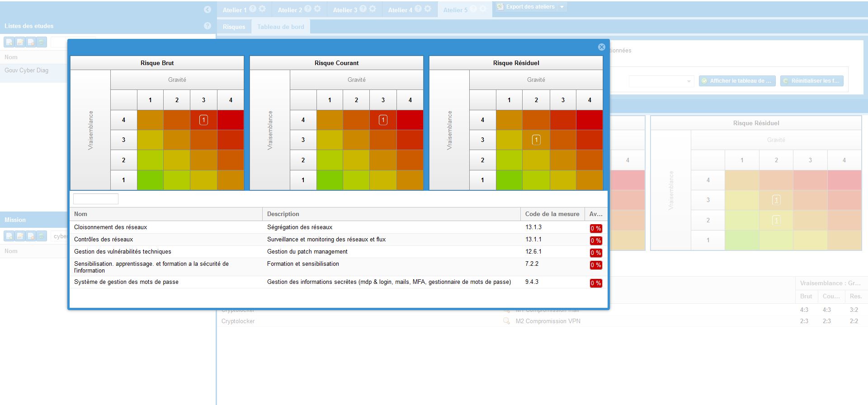
Task: Click help icon in Listes des etudes header
Action: click(x=208, y=26)
